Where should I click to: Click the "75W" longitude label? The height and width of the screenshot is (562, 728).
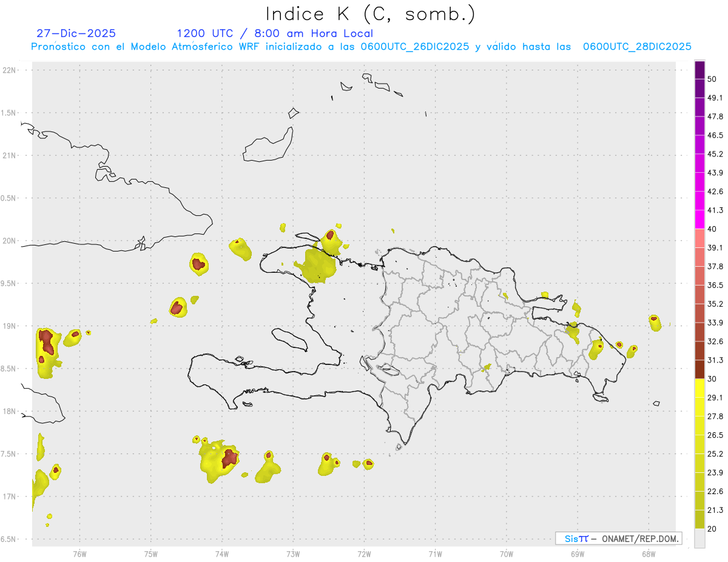[151, 554]
